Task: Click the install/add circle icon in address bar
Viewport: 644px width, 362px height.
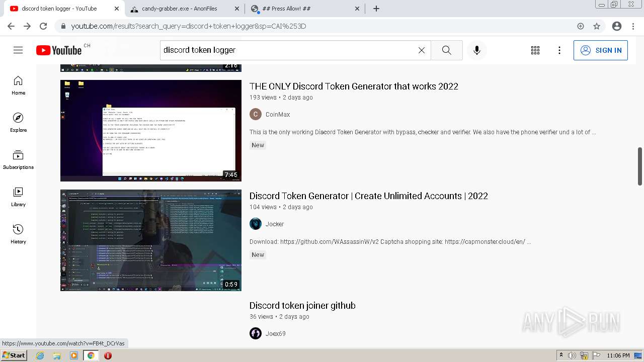Action: pos(581,26)
